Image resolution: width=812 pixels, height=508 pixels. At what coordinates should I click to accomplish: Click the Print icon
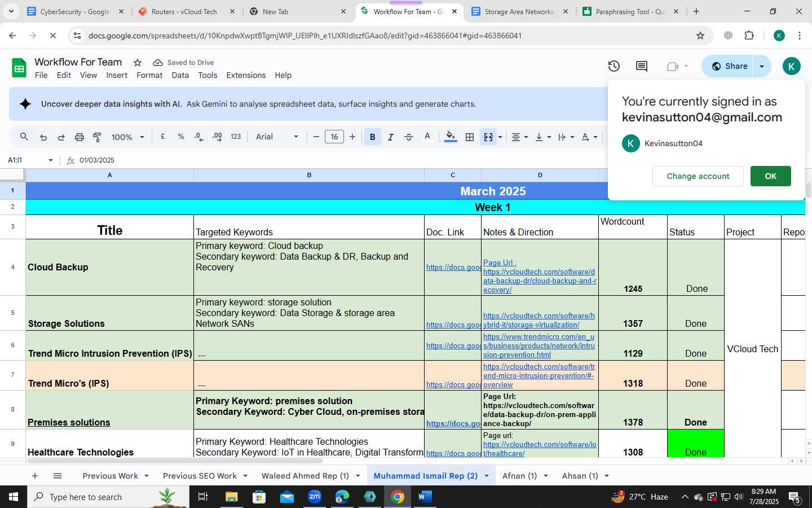tap(79, 137)
